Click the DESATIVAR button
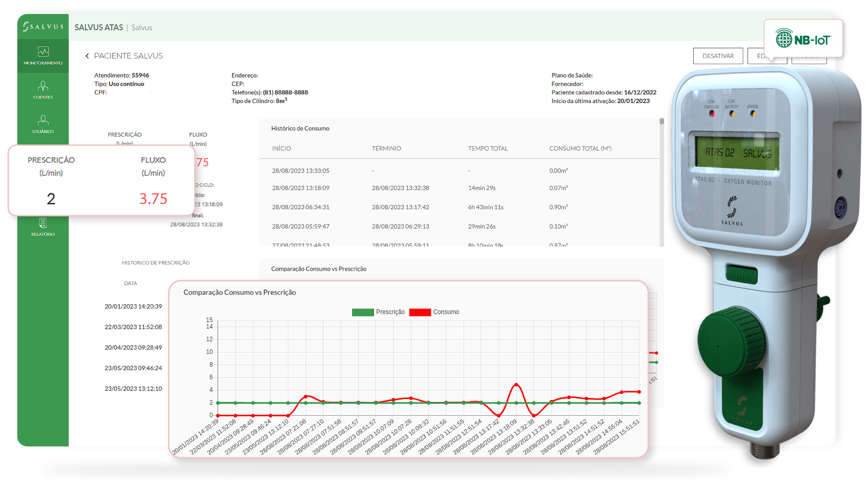This screenshot has height=488, width=868. [x=718, y=56]
